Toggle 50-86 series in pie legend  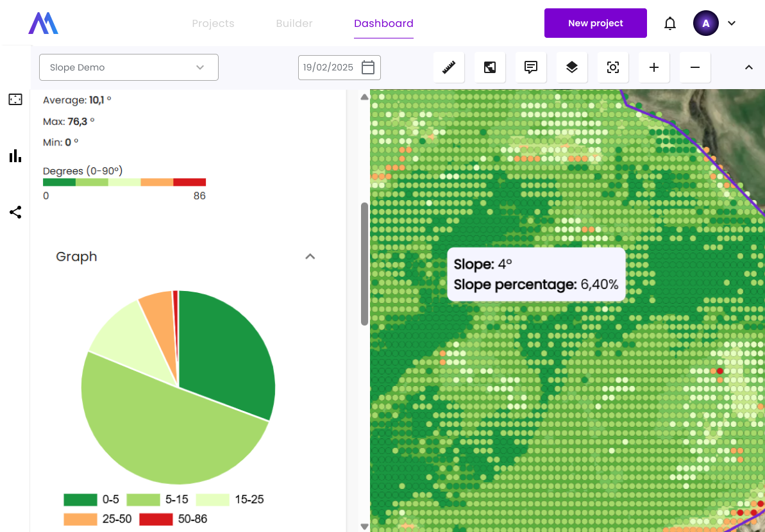173,519
